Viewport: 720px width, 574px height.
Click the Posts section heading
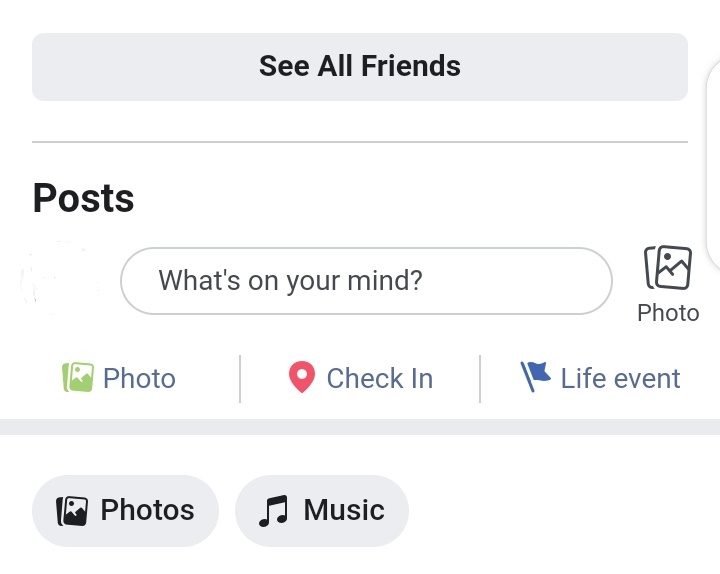pyautogui.click(x=83, y=198)
